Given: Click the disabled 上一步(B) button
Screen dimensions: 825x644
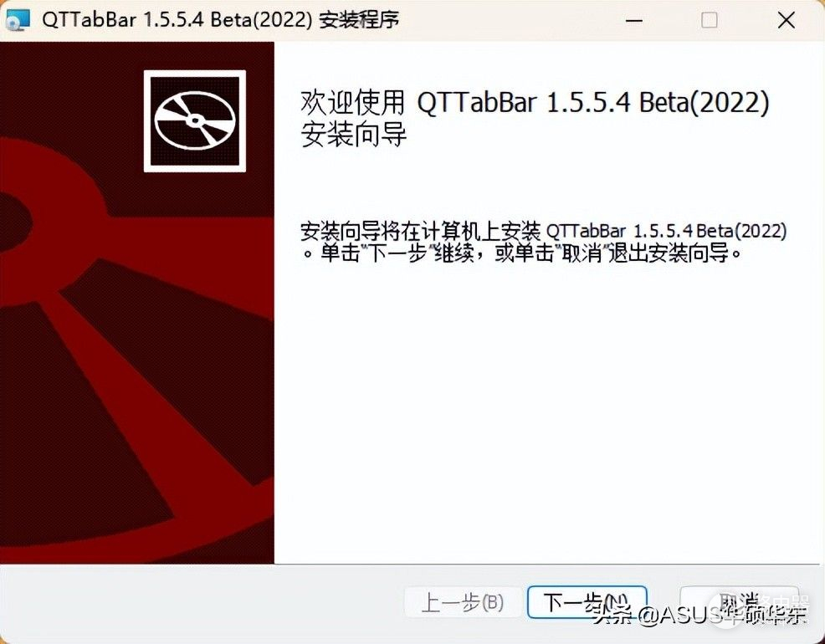Looking at the screenshot, I should tap(463, 602).
